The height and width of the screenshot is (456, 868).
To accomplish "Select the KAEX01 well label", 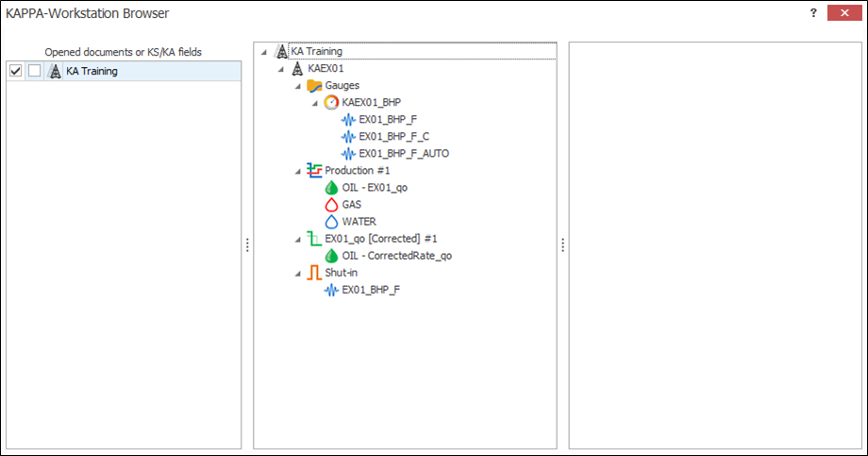I will 326,68.
